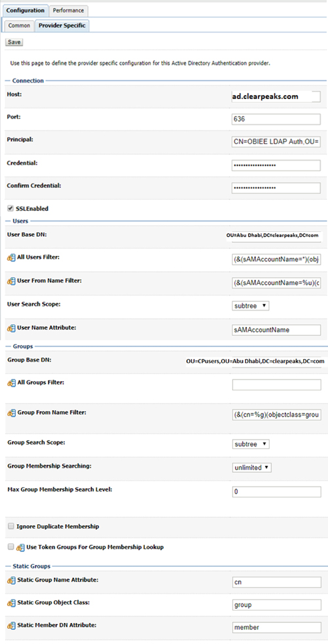328x644 pixels.
Task: Click icon beside Static Group Name Attribute
Action: [11, 580]
